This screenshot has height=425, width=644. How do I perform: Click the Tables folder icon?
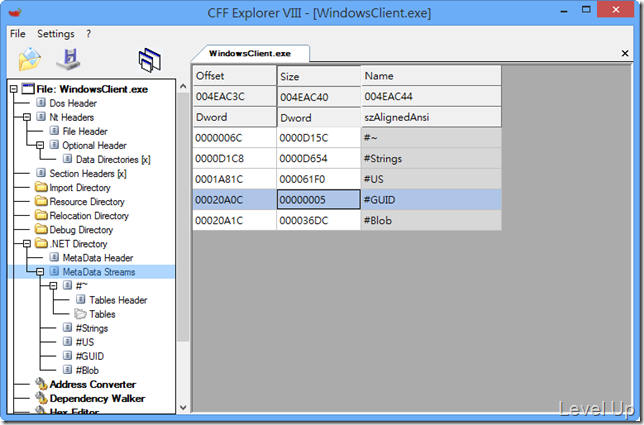tap(80, 314)
